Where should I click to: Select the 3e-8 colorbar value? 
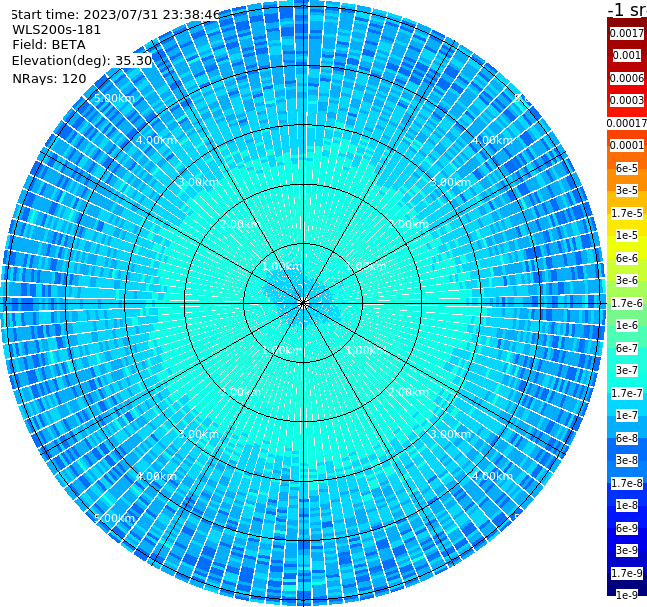click(627, 460)
